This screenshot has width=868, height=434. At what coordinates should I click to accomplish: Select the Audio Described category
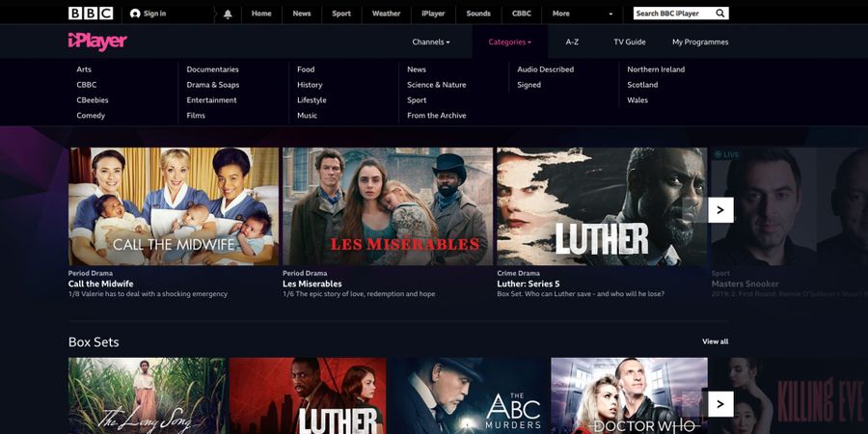point(545,69)
